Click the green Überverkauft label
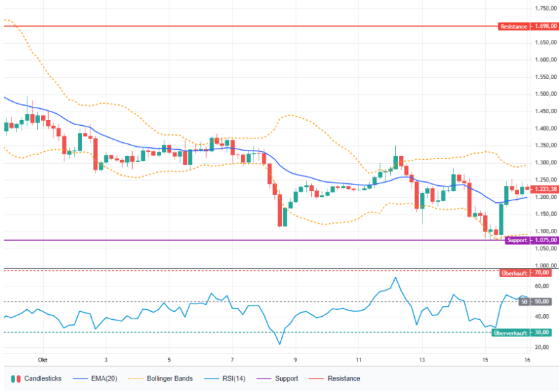The width and height of the screenshot is (559, 392). pyautogui.click(x=510, y=333)
